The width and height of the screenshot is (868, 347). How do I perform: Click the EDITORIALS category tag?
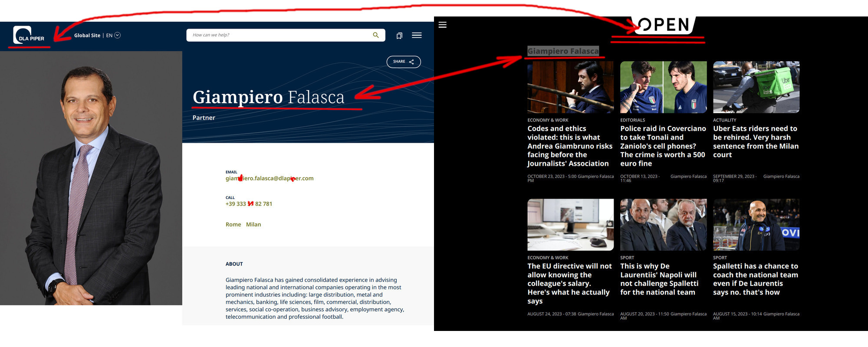(632, 120)
